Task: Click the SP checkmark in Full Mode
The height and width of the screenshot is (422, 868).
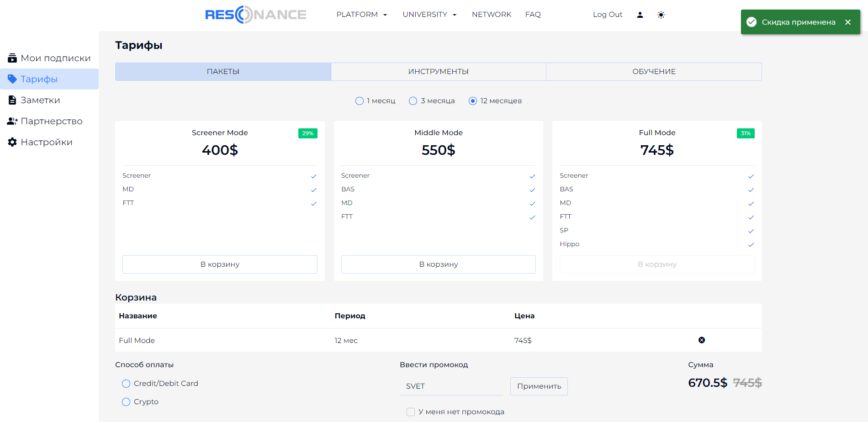Action: 751,231
